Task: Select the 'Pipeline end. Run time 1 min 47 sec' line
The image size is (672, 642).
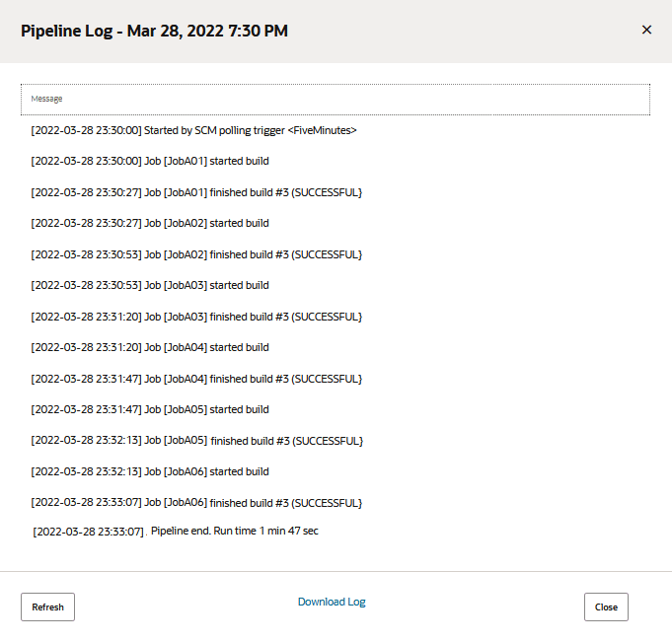Action: pyautogui.click(x=176, y=532)
